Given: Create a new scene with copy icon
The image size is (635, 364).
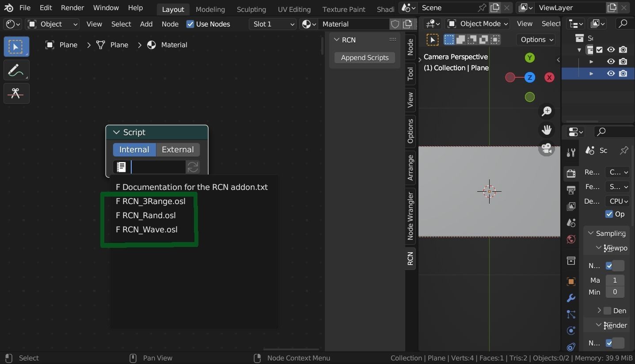Looking at the screenshot, I should (x=495, y=8).
